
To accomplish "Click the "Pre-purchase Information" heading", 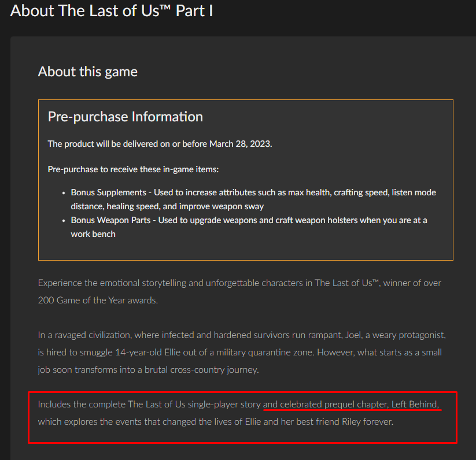I will click(x=126, y=117).
